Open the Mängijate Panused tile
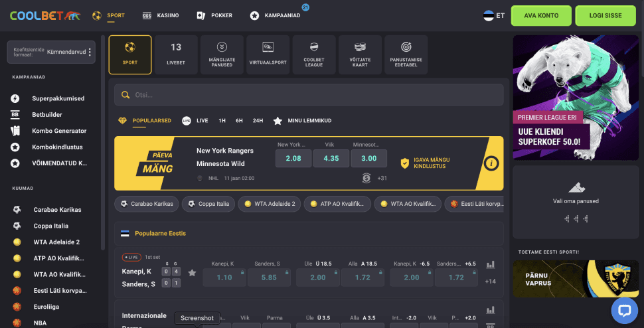 [222, 54]
